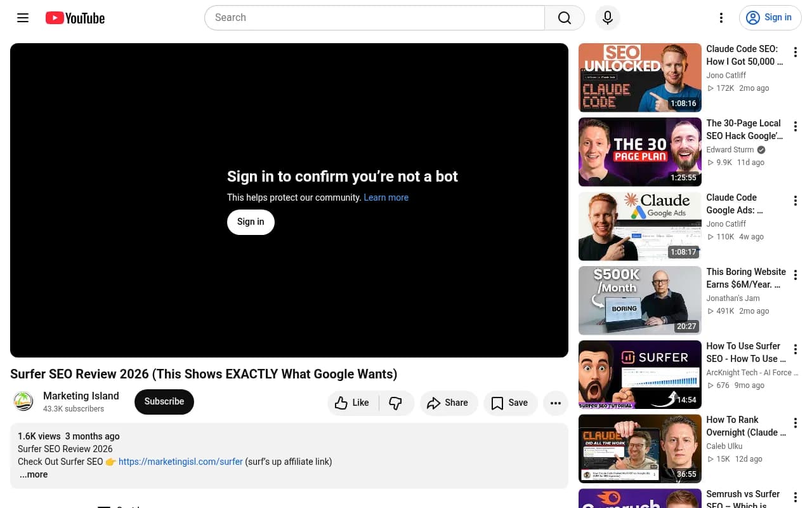Screen dimensions: 812x508
Task: Open options for How To Rank Overnight video
Action: coord(796,423)
